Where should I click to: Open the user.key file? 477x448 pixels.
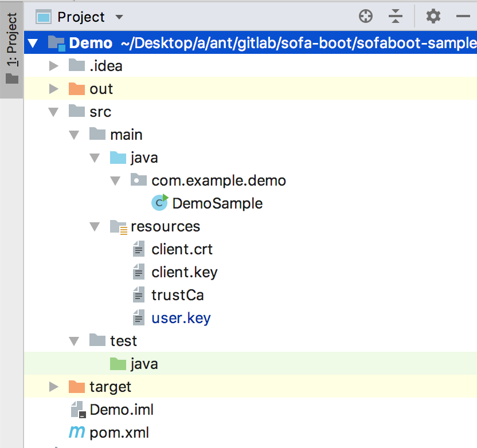(x=181, y=317)
